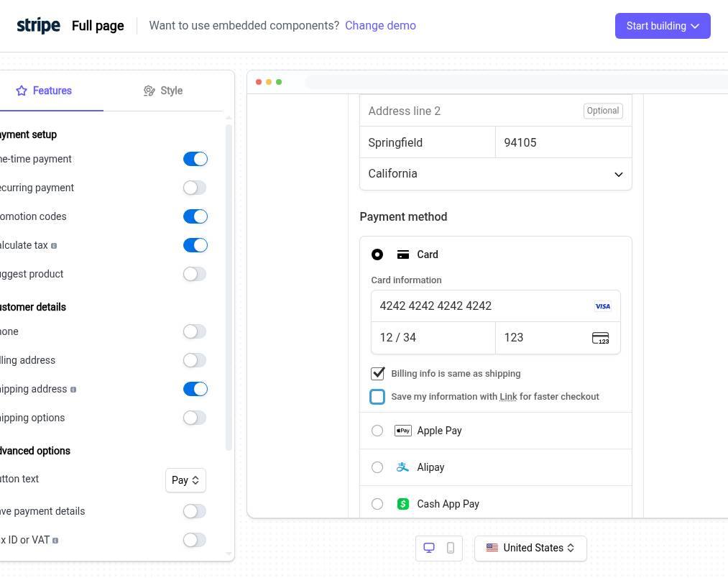Turn off the Calculate tax switch
Viewport: 728px width, 578px height.
click(195, 245)
